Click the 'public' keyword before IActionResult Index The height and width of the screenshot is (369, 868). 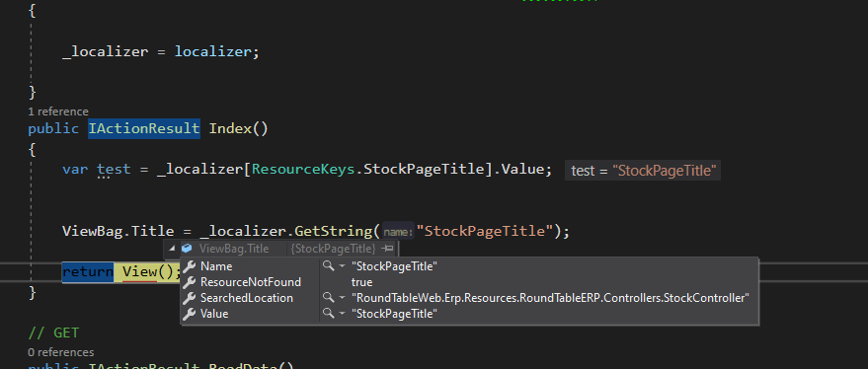click(x=53, y=129)
